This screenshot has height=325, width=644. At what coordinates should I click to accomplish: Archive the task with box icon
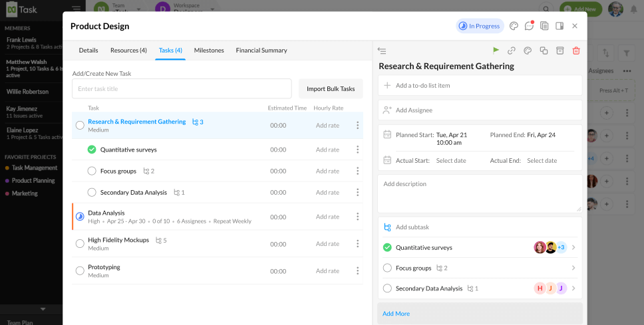click(x=560, y=51)
